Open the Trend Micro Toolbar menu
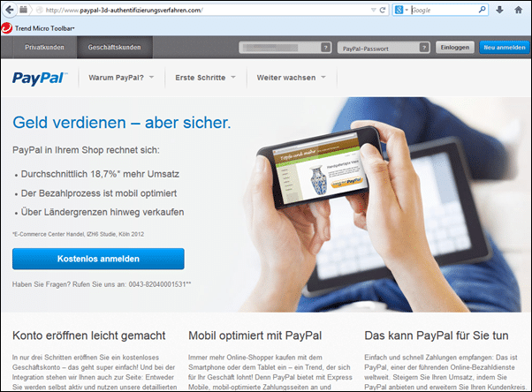The image size is (532, 392). click(44, 28)
